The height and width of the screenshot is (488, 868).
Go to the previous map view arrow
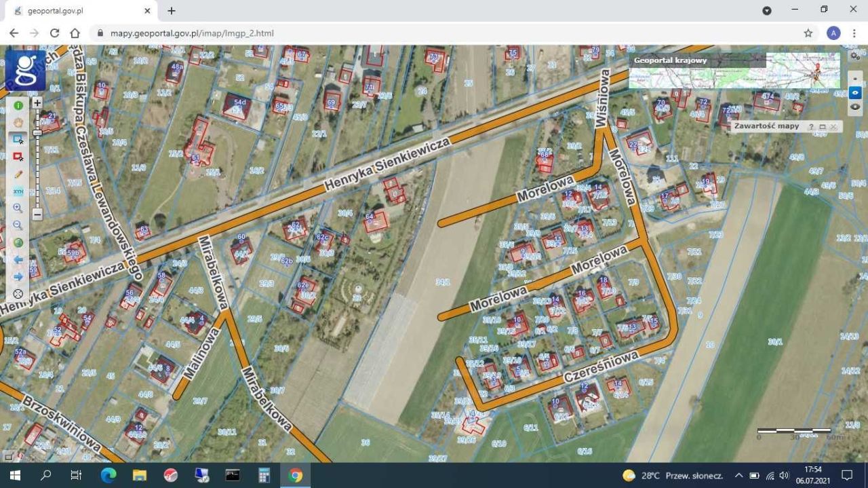[x=18, y=260]
